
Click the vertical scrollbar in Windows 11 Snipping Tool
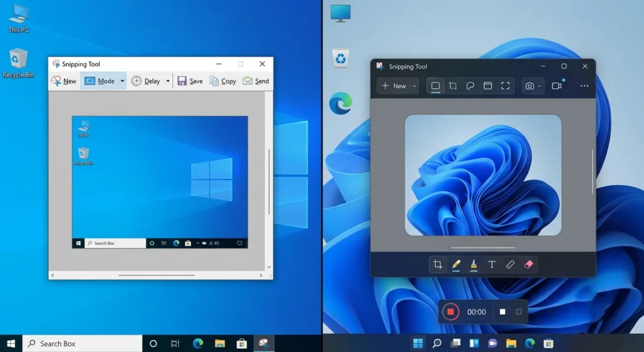(x=592, y=171)
